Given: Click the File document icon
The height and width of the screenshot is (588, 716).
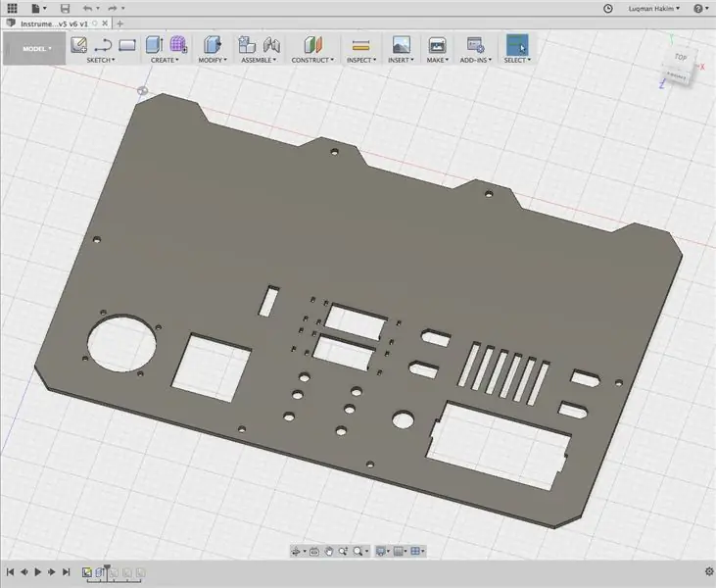Looking at the screenshot, I should tap(35, 8).
